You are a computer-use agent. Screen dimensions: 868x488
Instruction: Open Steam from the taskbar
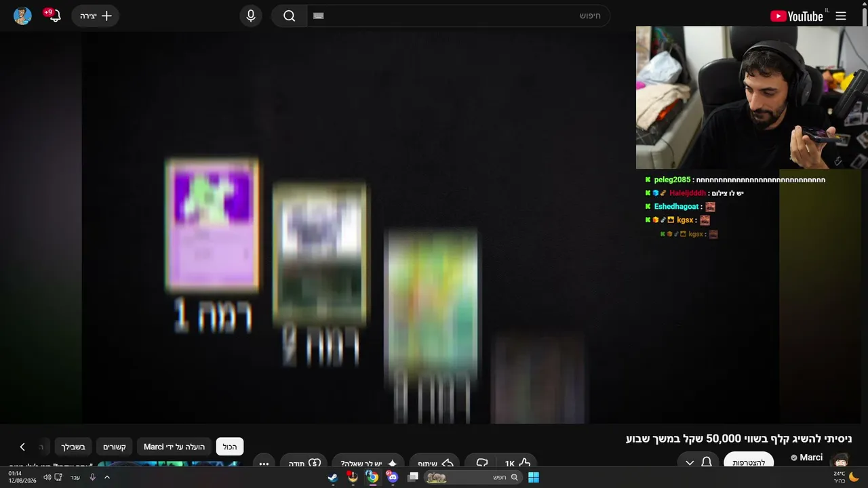click(x=332, y=477)
